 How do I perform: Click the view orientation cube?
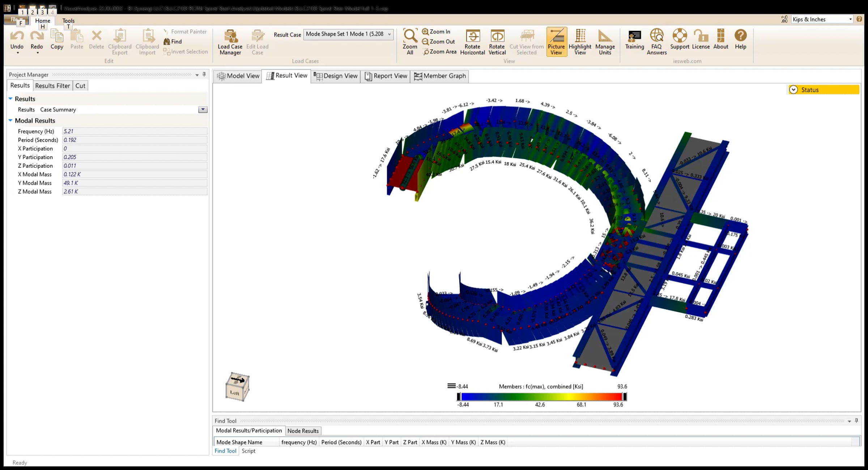point(237,387)
